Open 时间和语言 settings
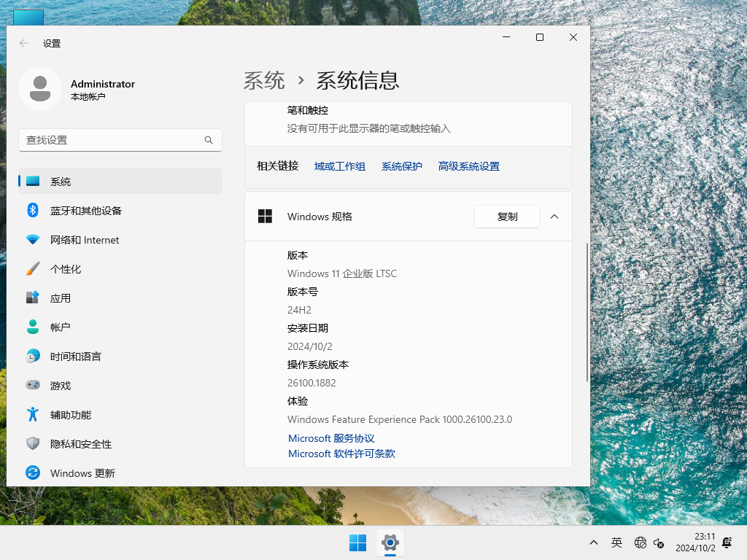The image size is (747, 560). (x=120, y=356)
